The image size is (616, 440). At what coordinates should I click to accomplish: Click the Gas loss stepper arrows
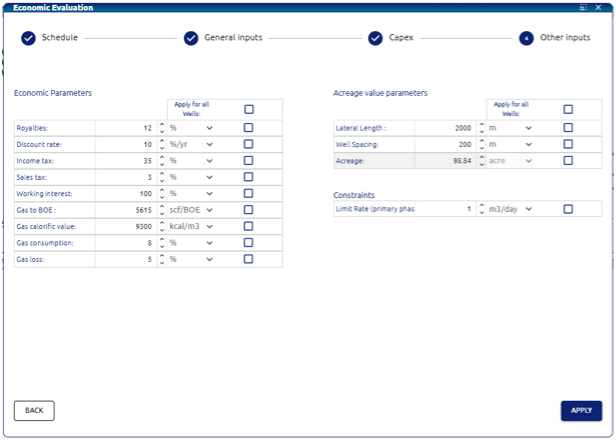162,260
